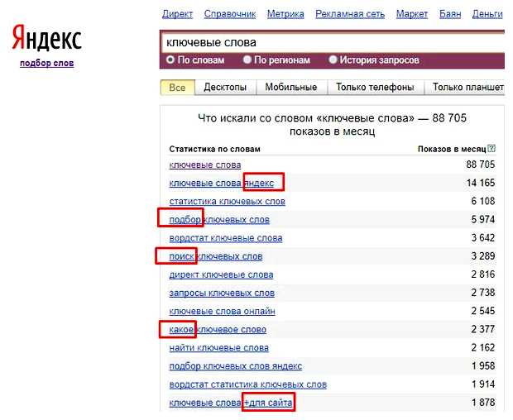513x420 pixels.
Task: Open the подбор ключевых слов яндекс query
Action: (236, 366)
